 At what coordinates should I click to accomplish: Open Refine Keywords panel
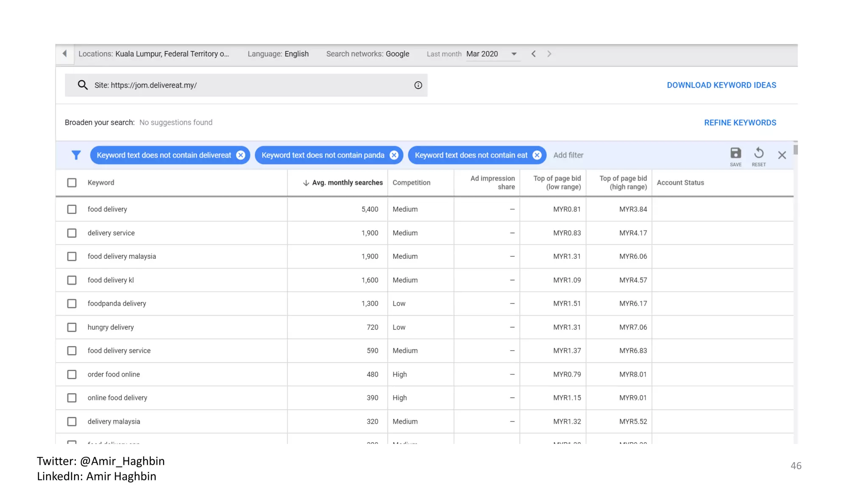tap(740, 122)
